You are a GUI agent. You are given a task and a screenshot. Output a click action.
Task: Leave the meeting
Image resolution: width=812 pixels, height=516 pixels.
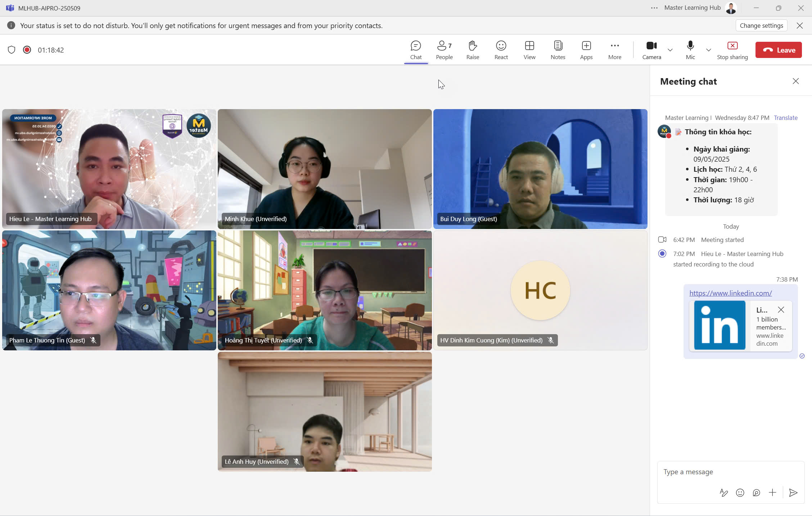(779, 50)
